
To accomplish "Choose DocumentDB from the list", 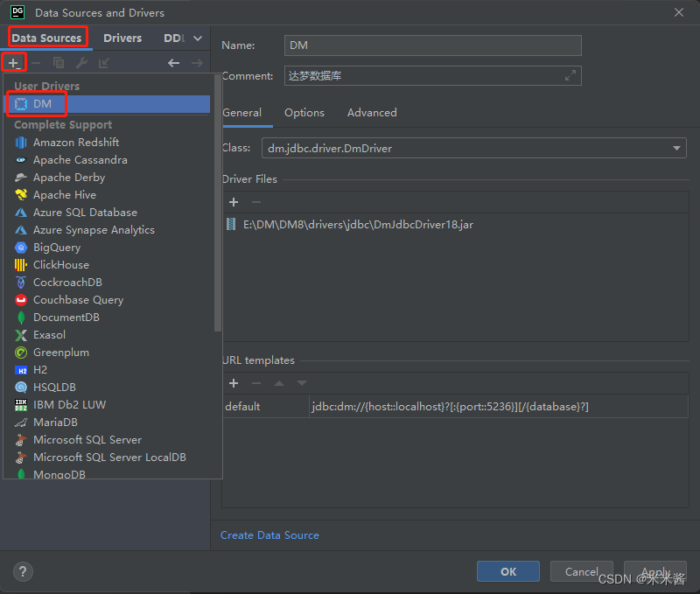I will 107,318.
